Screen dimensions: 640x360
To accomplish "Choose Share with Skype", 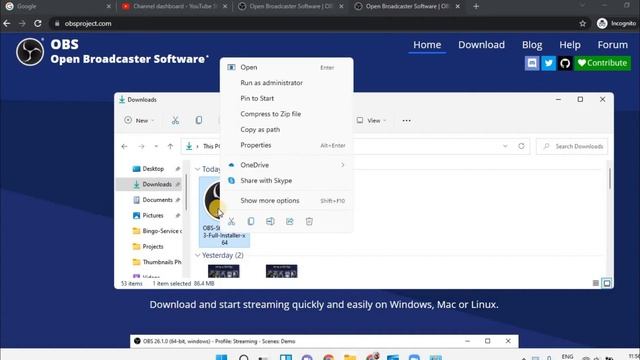I will pyautogui.click(x=287, y=180).
